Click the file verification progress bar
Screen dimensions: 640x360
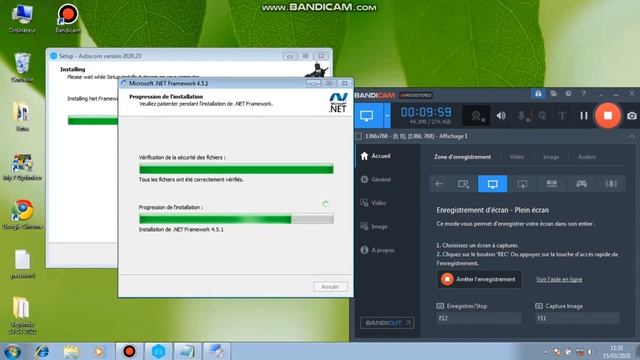pyautogui.click(x=236, y=169)
